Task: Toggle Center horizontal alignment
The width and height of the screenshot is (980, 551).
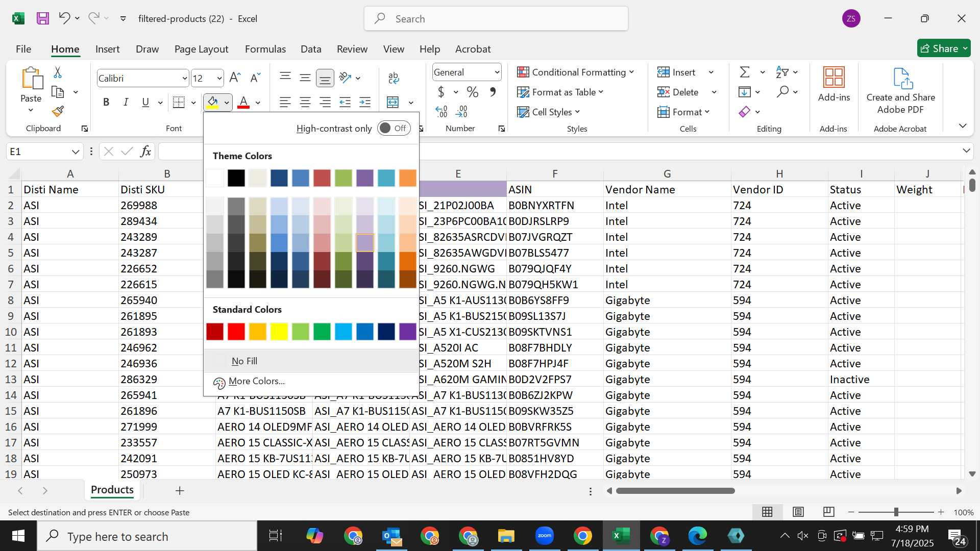Action: [305, 102]
